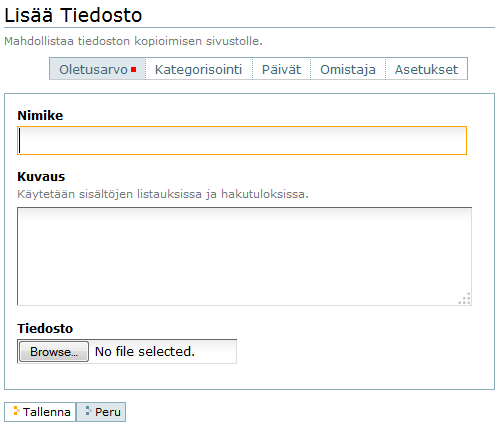Click the 'No file selected.' file field
The image size is (499, 425).
click(127, 351)
